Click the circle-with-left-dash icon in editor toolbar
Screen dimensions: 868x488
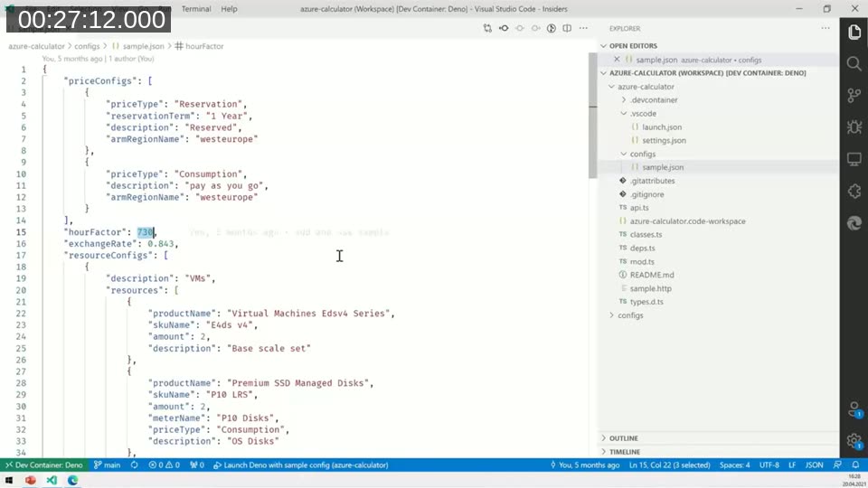(504, 28)
